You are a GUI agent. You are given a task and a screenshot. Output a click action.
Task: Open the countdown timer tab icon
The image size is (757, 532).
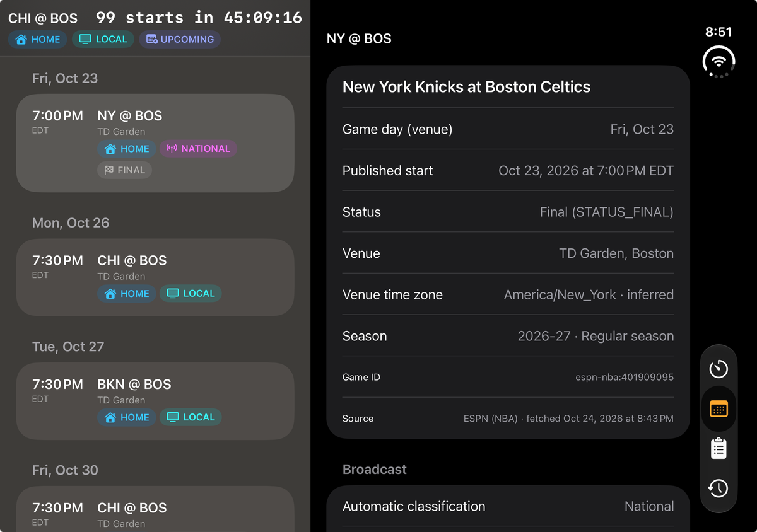click(x=719, y=369)
